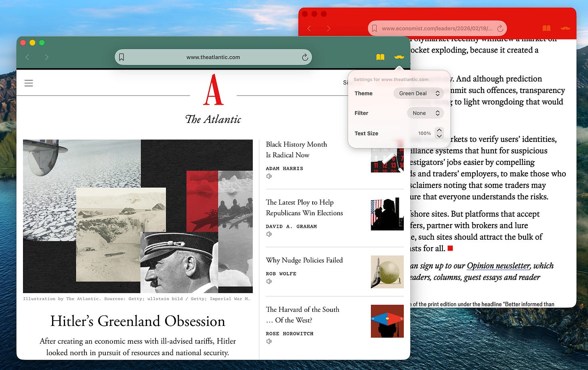Image resolution: width=588 pixels, height=370 pixels.
Task: Open Black History Month Is Radical Now
Action: click(x=296, y=150)
